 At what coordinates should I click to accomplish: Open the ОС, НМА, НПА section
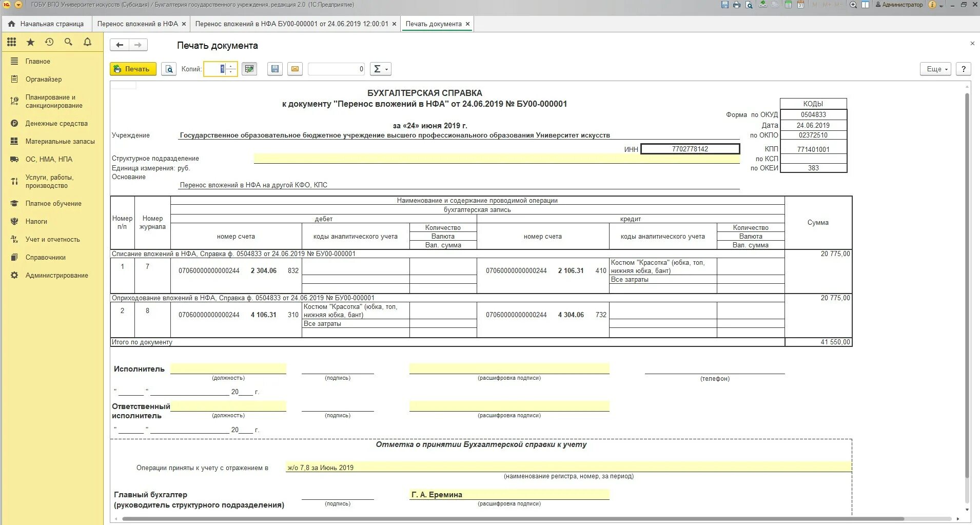(52, 159)
